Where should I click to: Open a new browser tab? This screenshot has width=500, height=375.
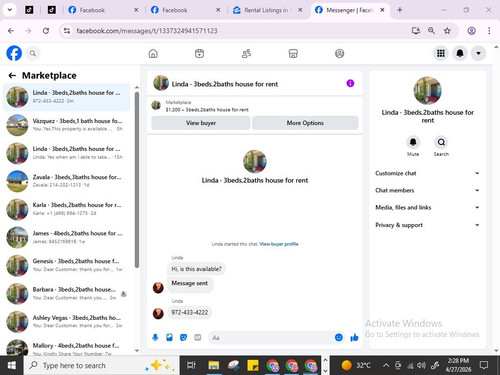(400, 10)
